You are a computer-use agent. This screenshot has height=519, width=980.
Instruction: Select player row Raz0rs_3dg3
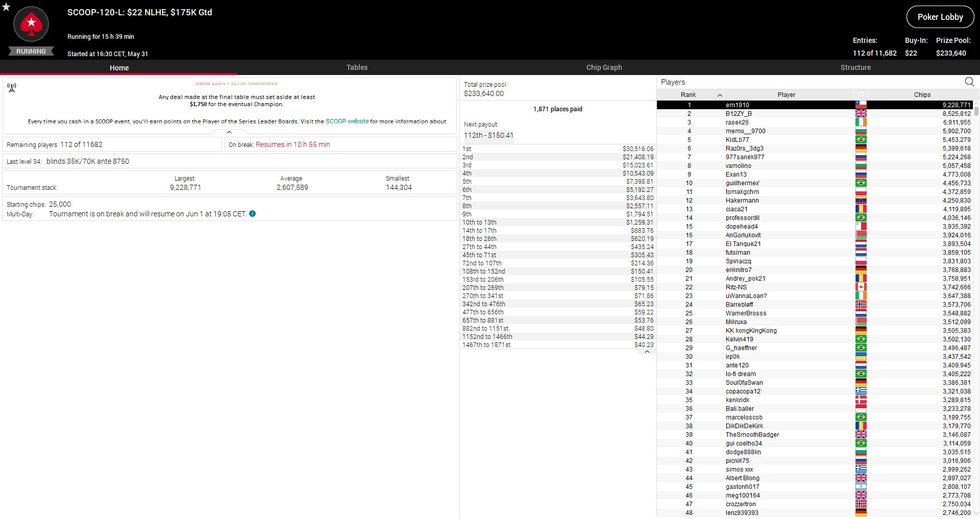815,149
